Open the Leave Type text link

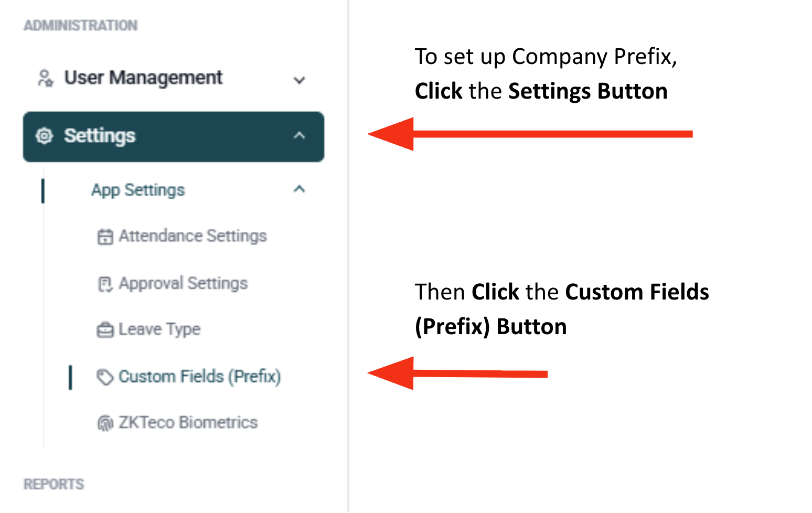pos(159,329)
